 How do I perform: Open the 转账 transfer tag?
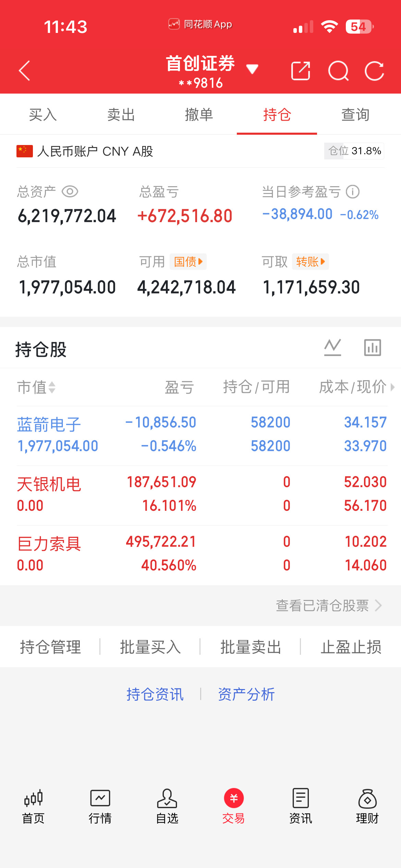pyautogui.click(x=311, y=262)
